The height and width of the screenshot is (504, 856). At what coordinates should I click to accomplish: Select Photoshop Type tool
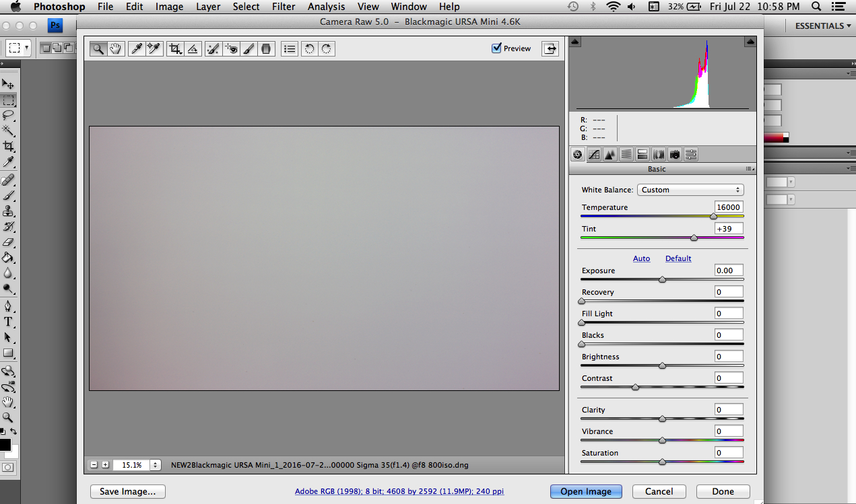point(8,322)
